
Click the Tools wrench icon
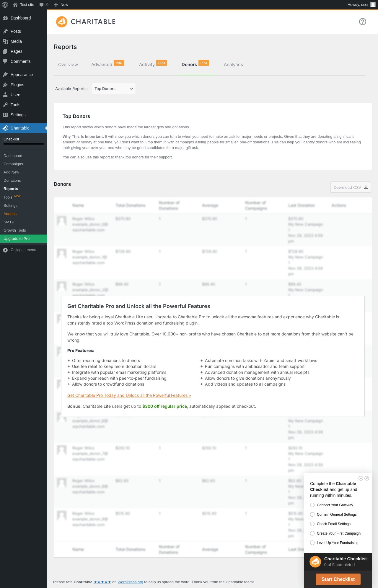[5, 105]
